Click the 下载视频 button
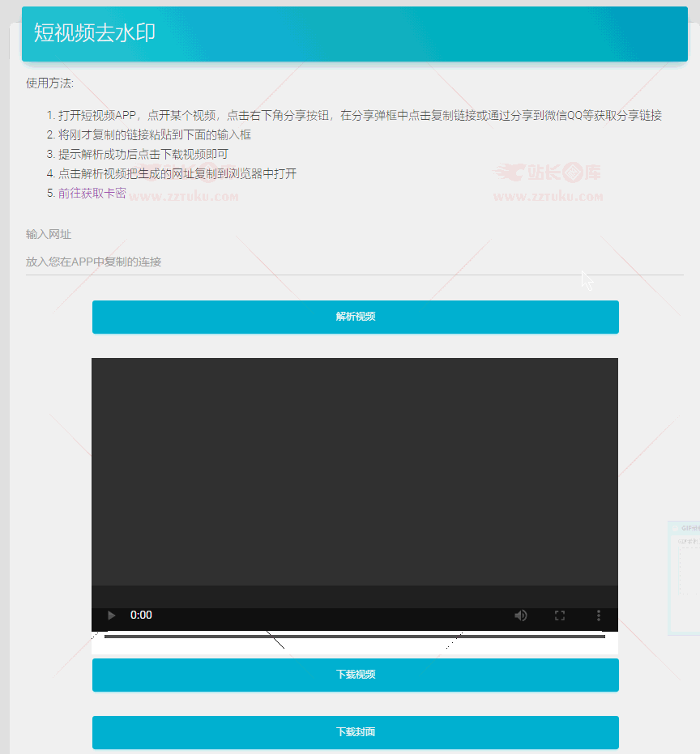 tap(355, 675)
